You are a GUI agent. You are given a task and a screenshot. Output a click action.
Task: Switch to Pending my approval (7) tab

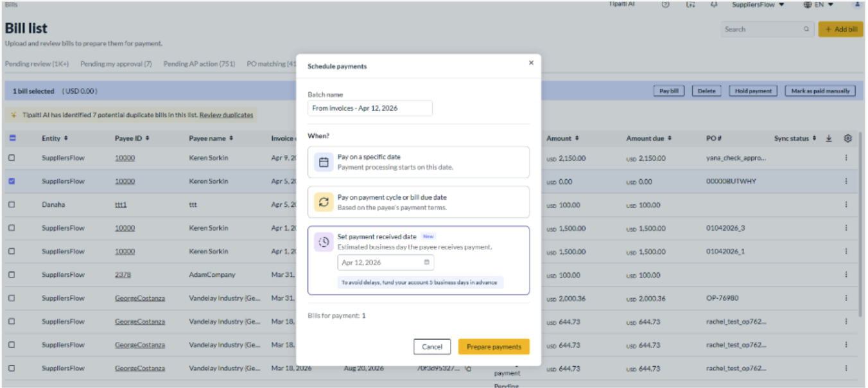116,64
